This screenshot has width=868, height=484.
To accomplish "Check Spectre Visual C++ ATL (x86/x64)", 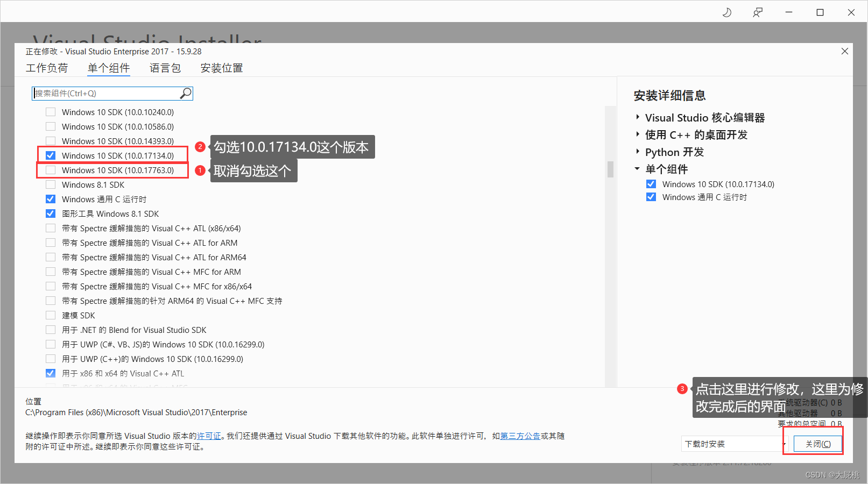I will point(51,228).
